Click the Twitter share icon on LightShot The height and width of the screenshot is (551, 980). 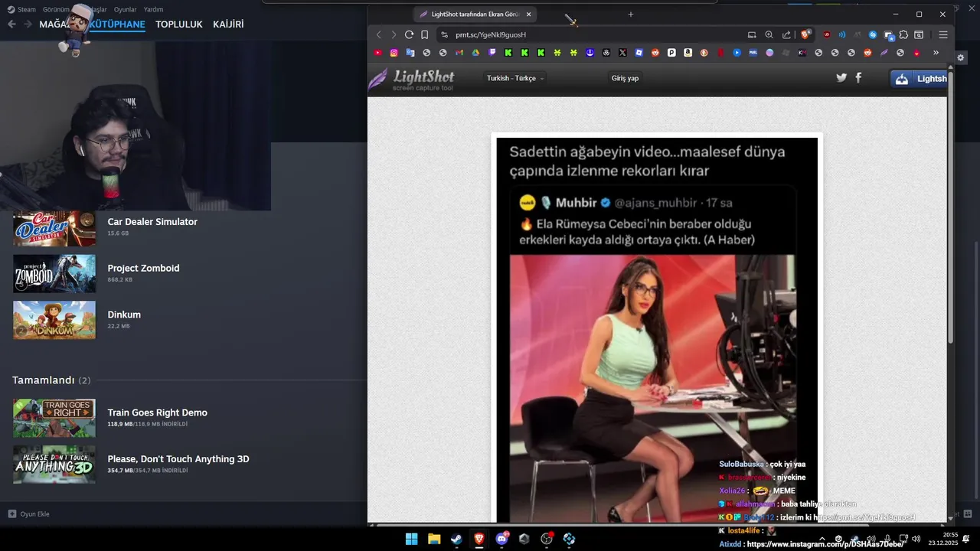pos(841,77)
